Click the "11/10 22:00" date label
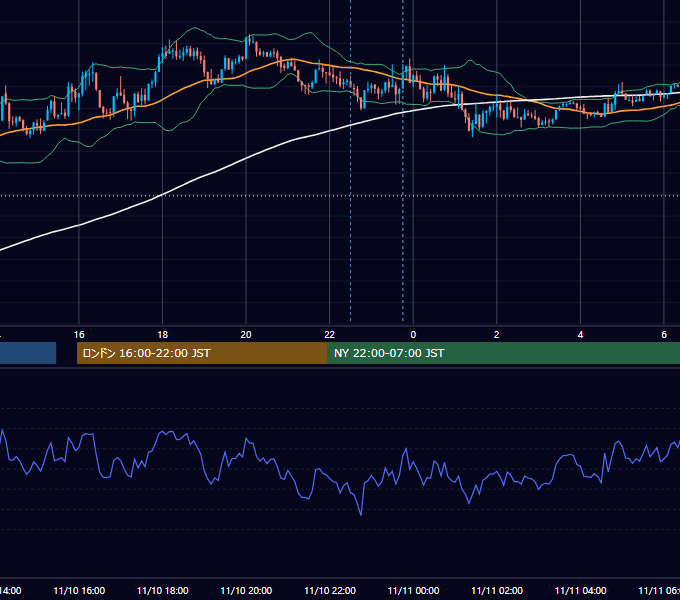The width and height of the screenshot is (680, 600). 330,590
